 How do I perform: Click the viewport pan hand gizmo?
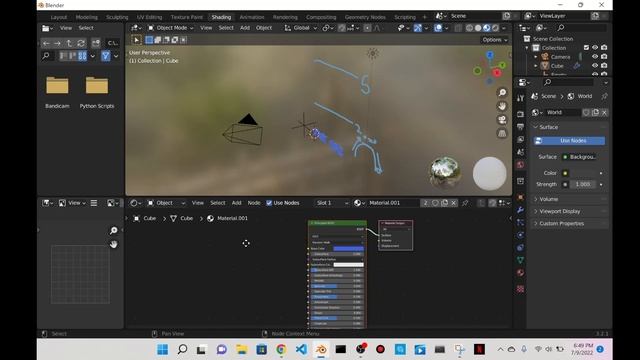point(502,106)
